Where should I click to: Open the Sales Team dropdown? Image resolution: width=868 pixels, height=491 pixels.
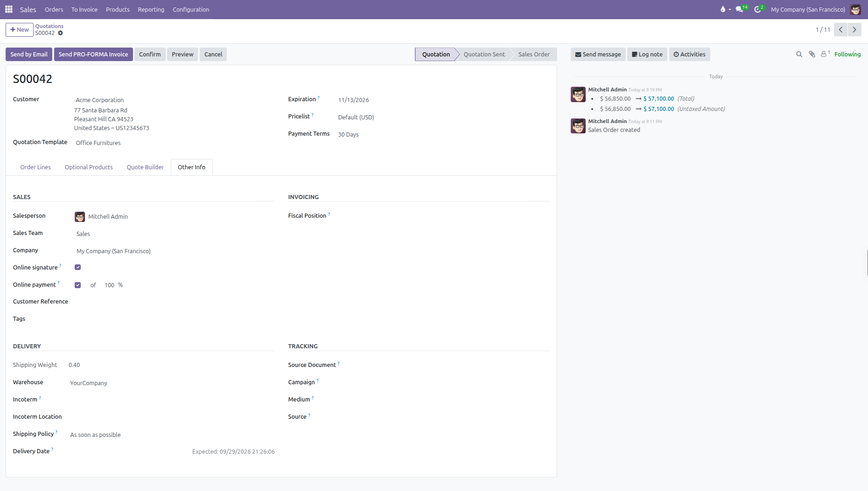pyautogui.click(x=175, y=234)
